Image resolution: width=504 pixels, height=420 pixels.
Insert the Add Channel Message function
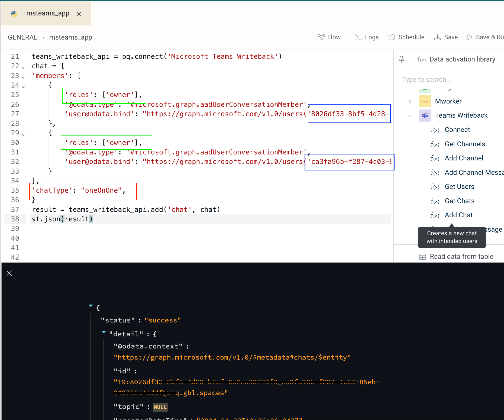[474, 173]
